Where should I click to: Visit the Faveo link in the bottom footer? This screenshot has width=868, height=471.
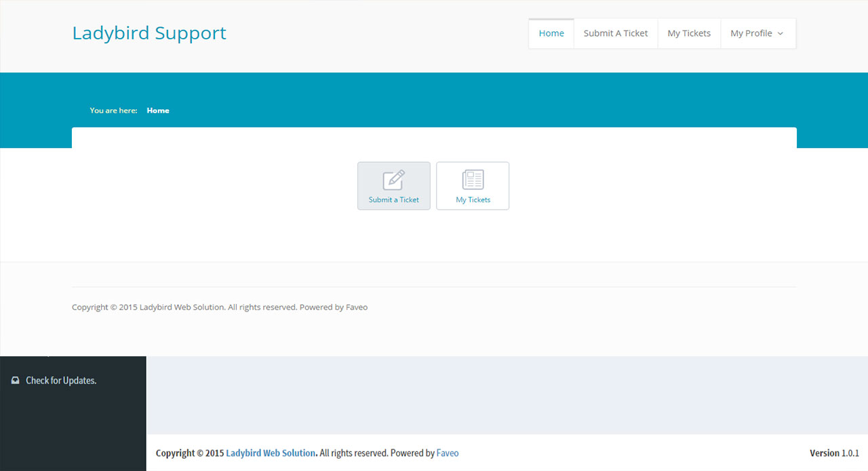447,453
